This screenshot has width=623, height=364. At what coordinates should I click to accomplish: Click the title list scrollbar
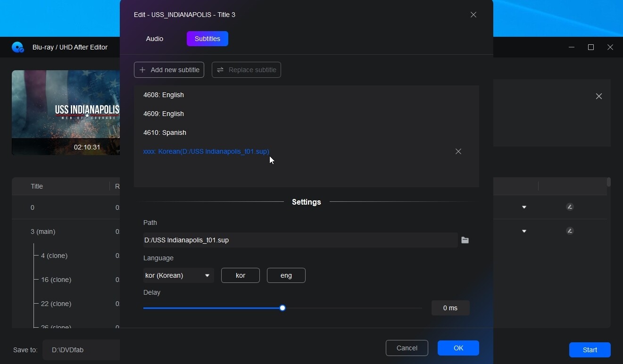609,182
